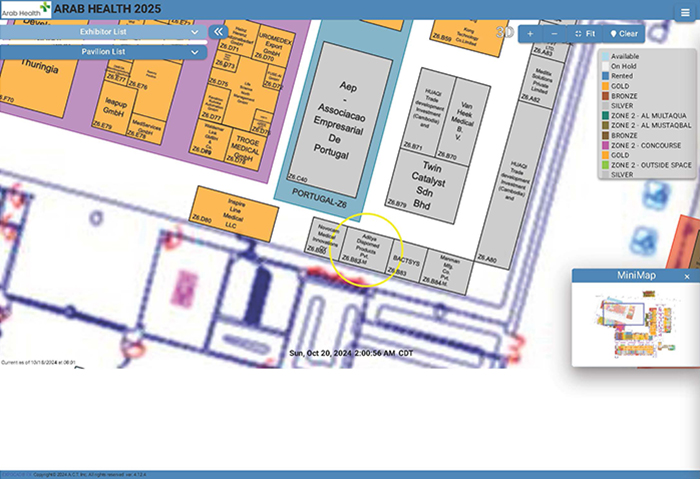Toggle the 3D view button
Viewport: 700px width, 479px height.
(505, 33)
